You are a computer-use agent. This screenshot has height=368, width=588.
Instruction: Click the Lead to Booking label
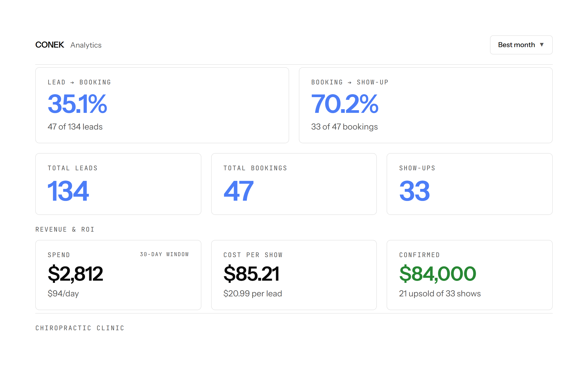pos(79,82)
